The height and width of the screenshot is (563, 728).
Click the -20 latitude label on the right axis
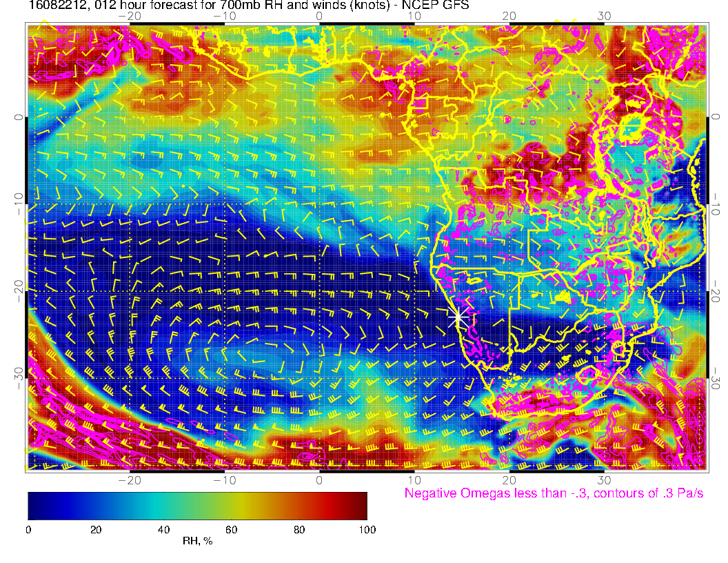click(x=717, y=291)
